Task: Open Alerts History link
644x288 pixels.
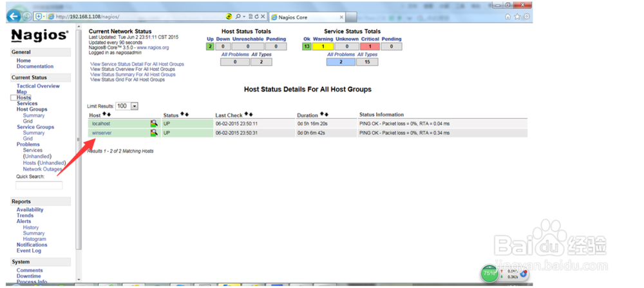Action: tap(31, 227)
